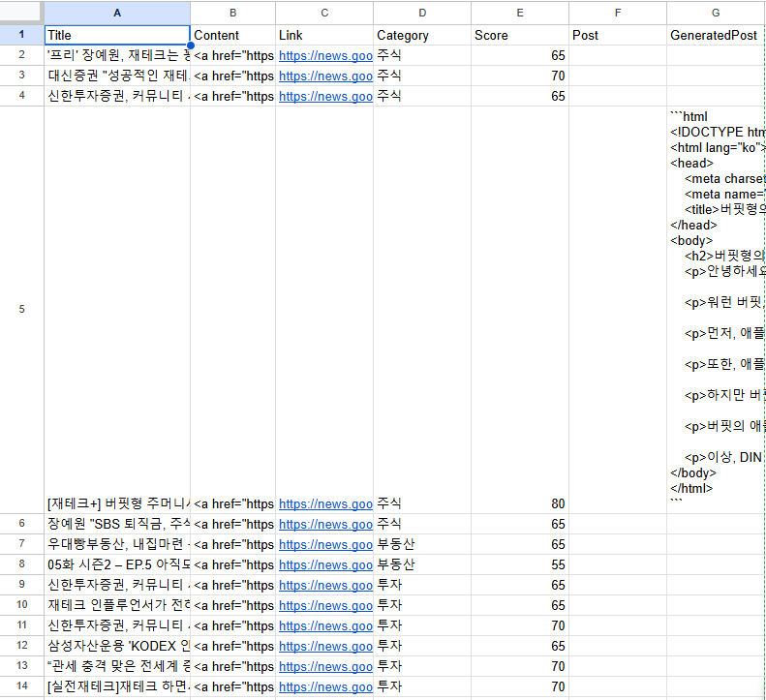Select category cell 주식 in row 4
The height and width of the screenshot is (700, 766).
coord(422,96)
